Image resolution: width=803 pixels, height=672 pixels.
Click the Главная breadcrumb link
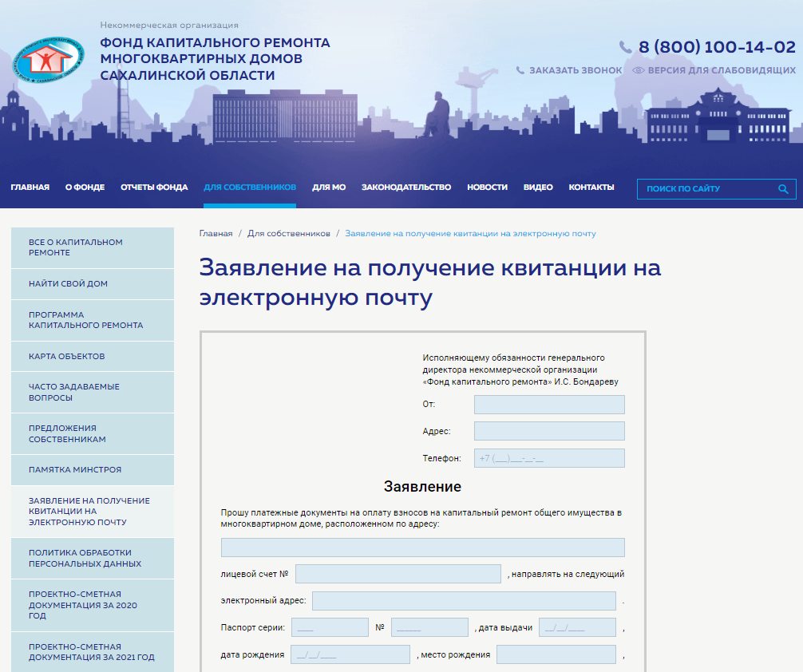point(216,234)
